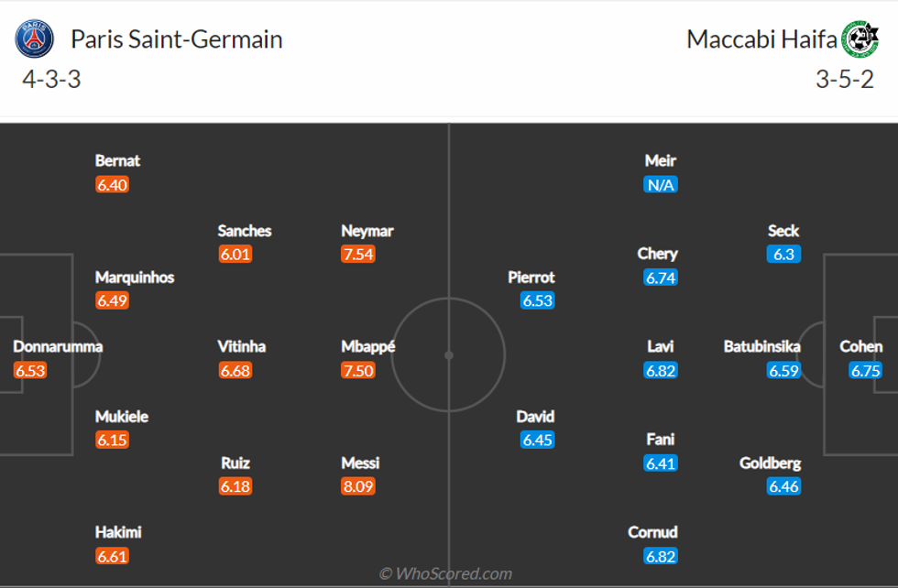The width and height of the screenshot is (898, 588).
Task: Open Meir's N/A rating badge
Action: [x=660, y=184]
